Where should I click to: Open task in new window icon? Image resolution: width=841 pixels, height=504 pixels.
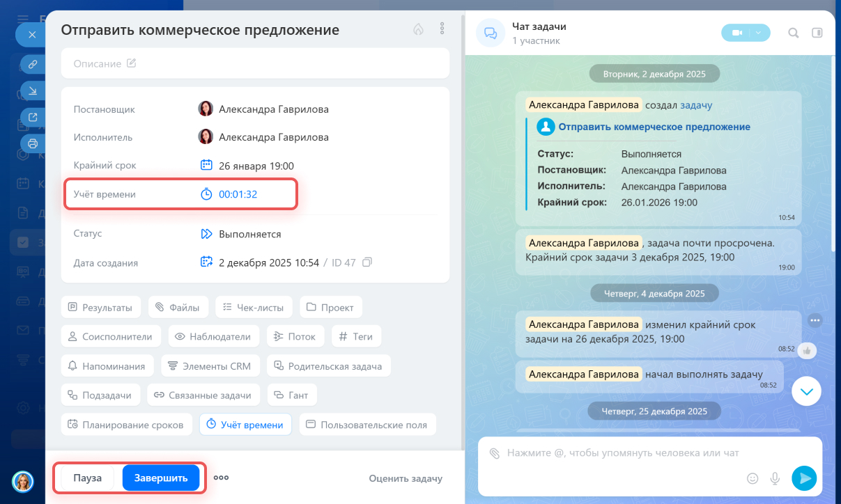(x=32, y=117)
